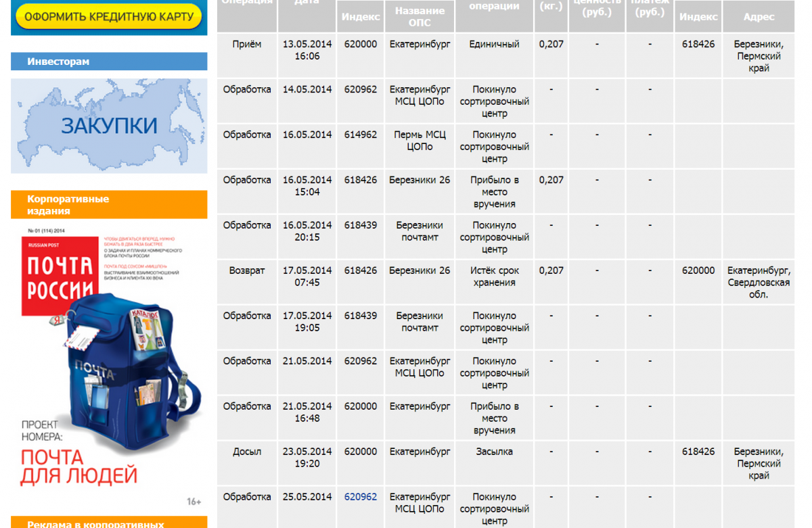Screen dimensions: 812x528
Task: Select the Досыл operation cell
Action: [x=247, y=452]
